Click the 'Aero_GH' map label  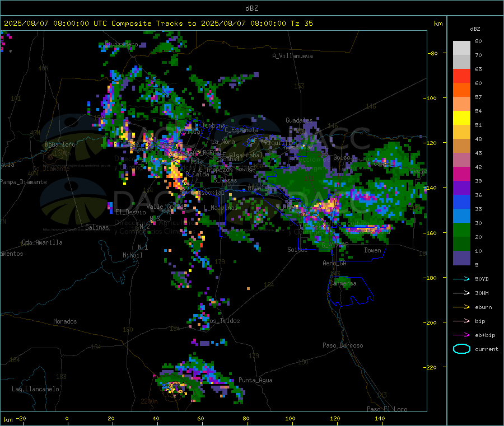[335, 263]
